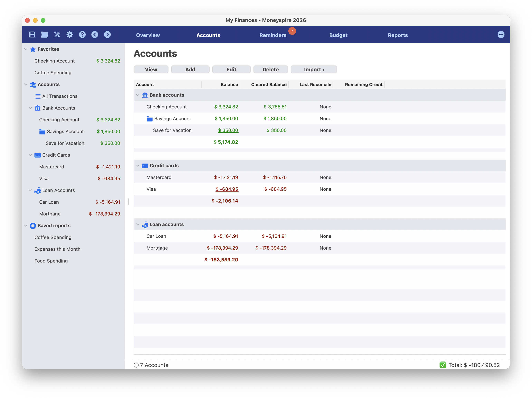The width and height of the screenshot is (532, 398).
Task: Open file via folder toolbar icon
Action: [44, 35]
